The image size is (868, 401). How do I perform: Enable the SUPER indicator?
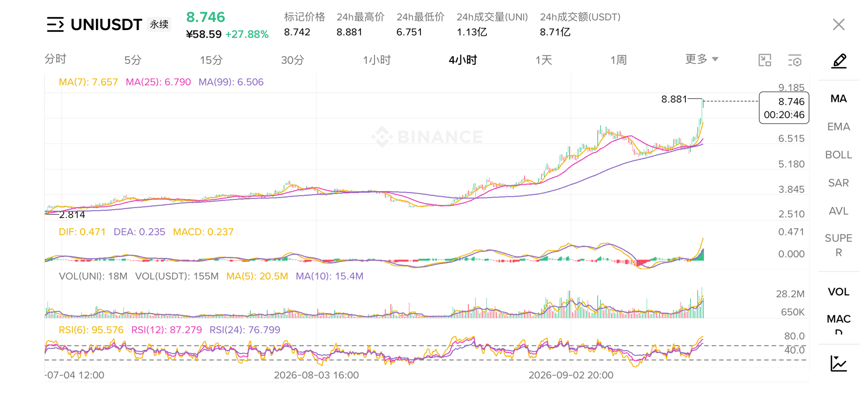pyautogui.click(x=838, y=245)
